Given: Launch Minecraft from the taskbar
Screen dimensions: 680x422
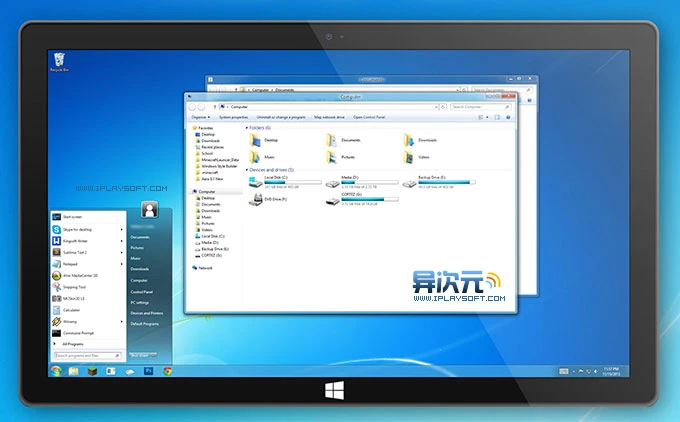Looking at the screenshot, I should point(92,371).
